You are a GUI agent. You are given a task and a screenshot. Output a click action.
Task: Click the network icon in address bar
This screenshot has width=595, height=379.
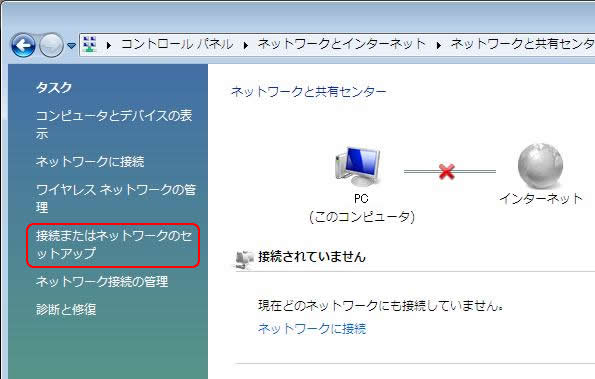90,44
